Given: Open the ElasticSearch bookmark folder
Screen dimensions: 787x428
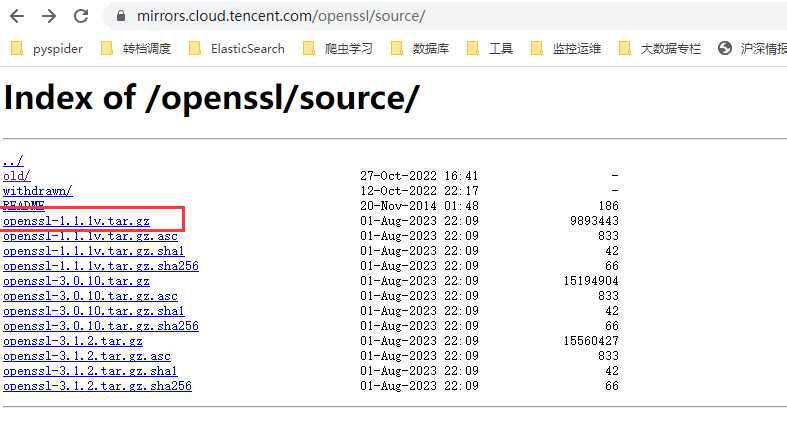Looking at the screenshot, I should [237, 49].
